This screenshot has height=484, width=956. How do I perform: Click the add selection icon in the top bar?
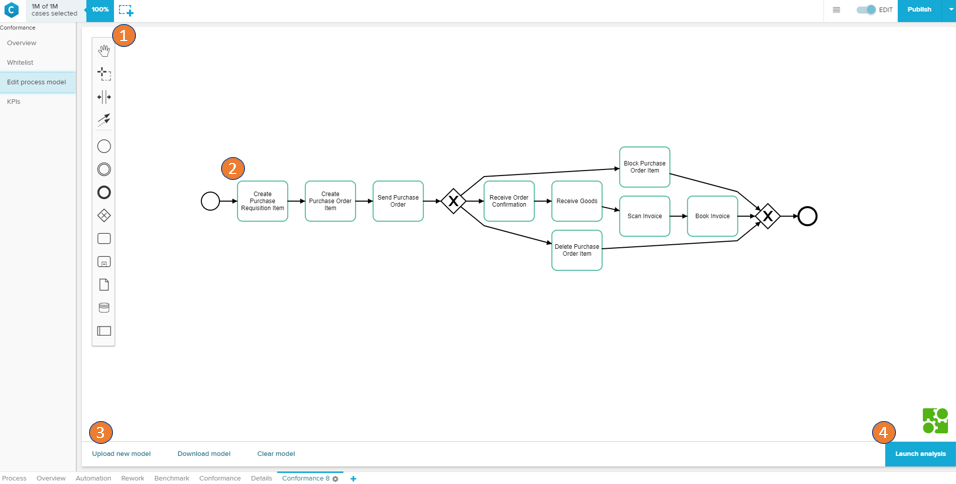[x=126, y=10]
